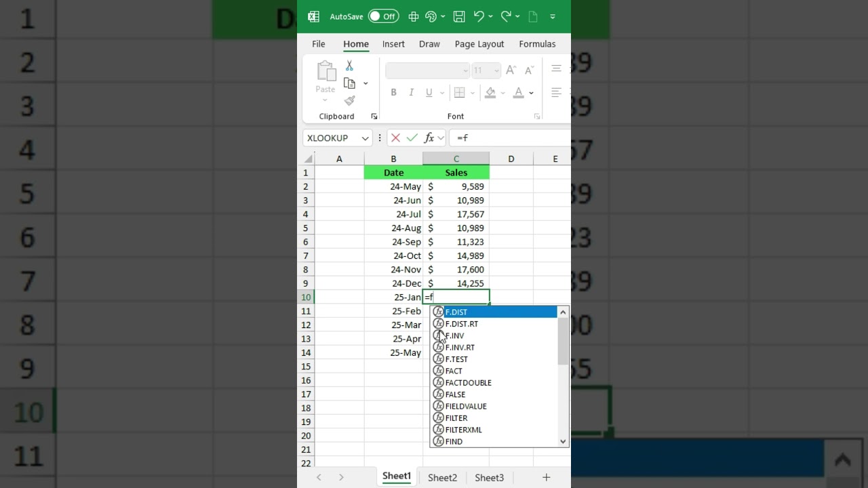Click the Borders icon

(459, 93)
